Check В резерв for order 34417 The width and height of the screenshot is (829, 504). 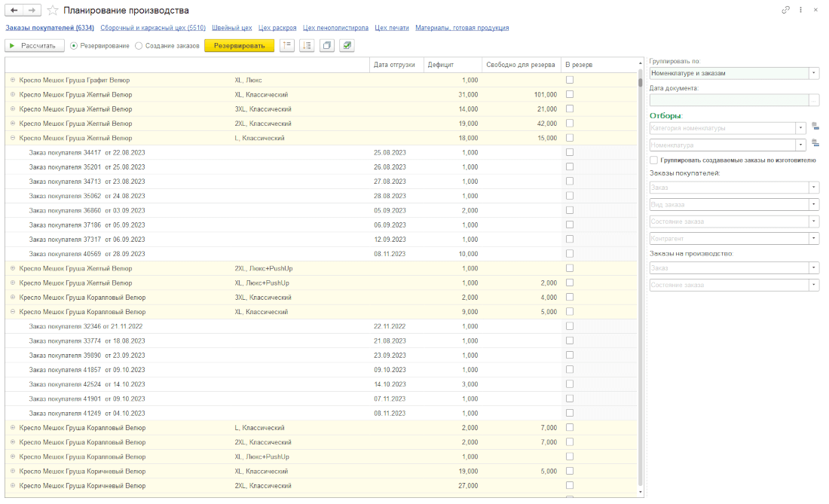pyautogui.click(x=570, y=152)
